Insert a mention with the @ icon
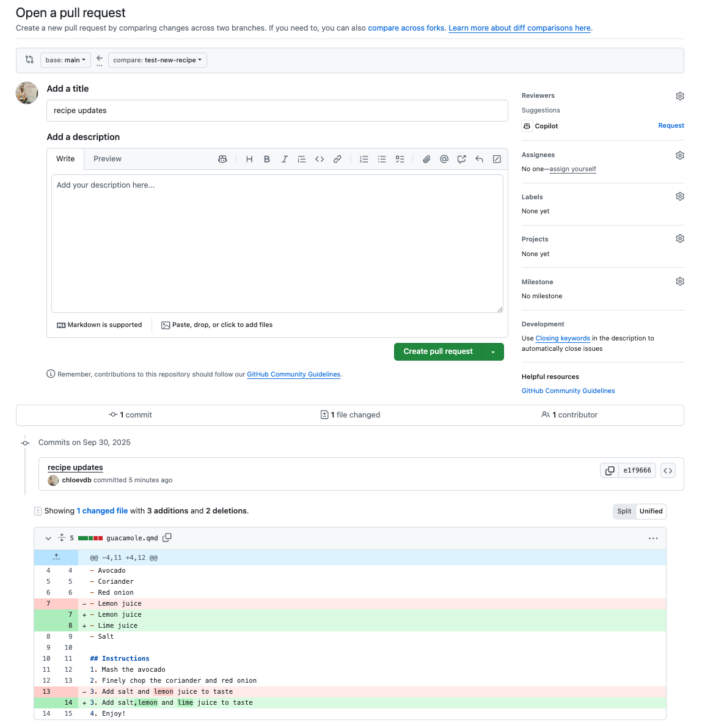 444,159
